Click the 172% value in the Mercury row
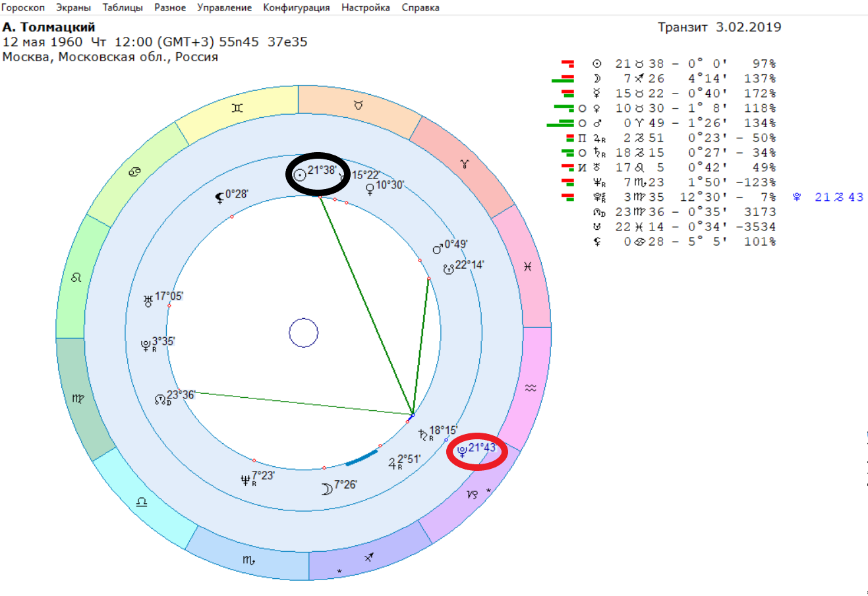Image resolution: width=868 pixels, height=596 pixels. 761,94
